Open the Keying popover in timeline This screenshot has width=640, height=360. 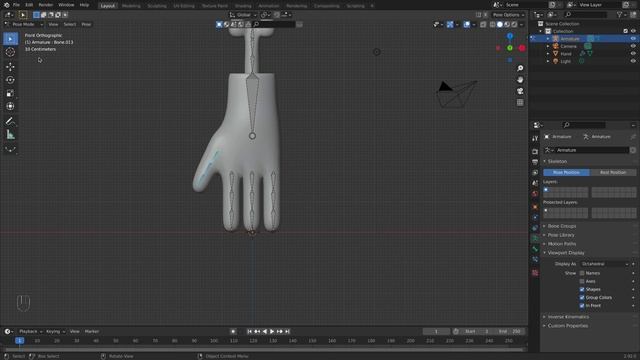pyautogui.click(x=55, y=331)
